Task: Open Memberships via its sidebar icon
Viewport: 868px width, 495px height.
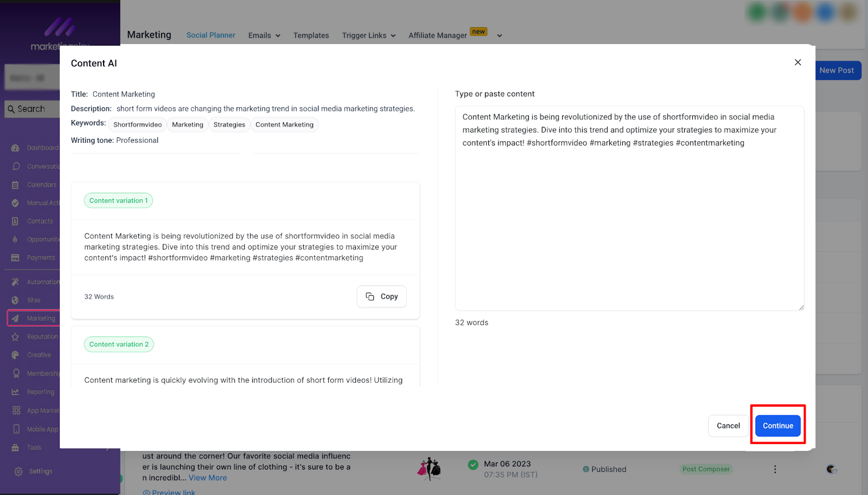Action: (x=16, y=373)
